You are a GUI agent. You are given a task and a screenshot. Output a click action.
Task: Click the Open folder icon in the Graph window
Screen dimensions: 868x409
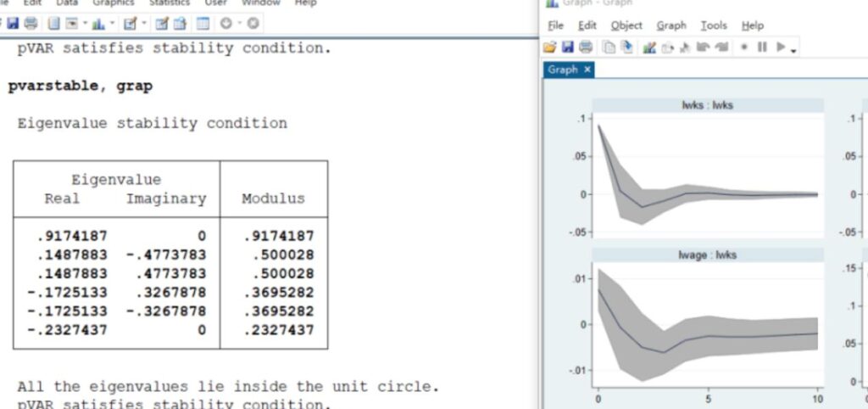click(549, 48)
